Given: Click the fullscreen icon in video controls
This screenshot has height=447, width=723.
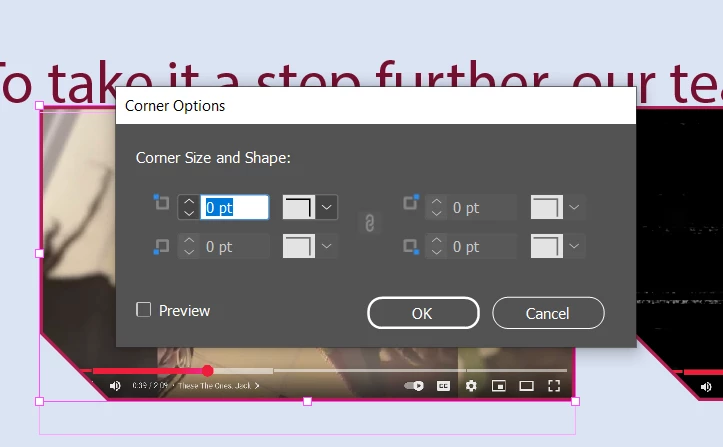Looking at the screenshot, I should (x=554, y=386).
